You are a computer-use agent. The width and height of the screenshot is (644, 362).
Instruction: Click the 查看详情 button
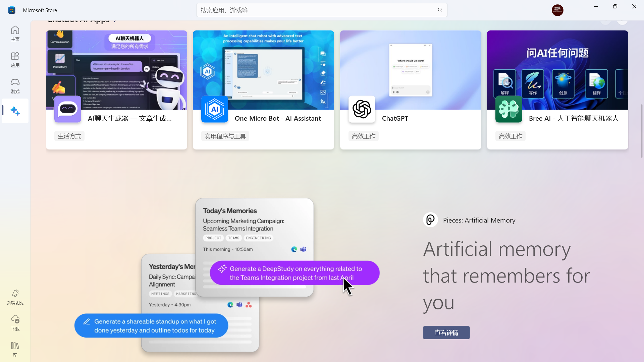pos(446,333)
